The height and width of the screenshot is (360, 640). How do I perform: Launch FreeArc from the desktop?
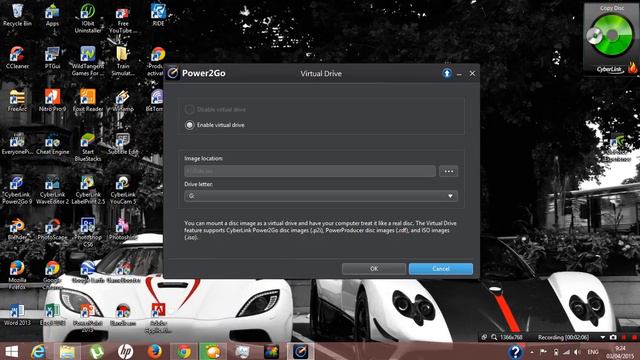pyautogui.click(x=17, y=100)
